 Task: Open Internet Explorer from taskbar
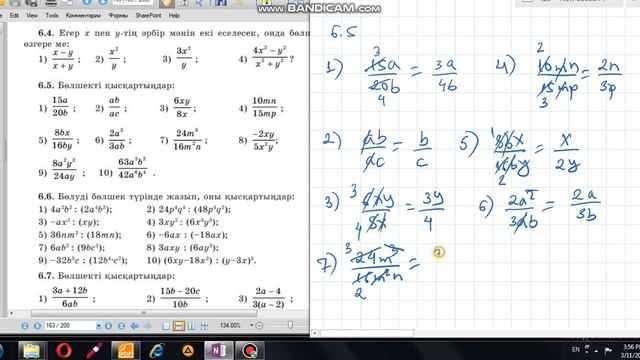coord(157,351)
